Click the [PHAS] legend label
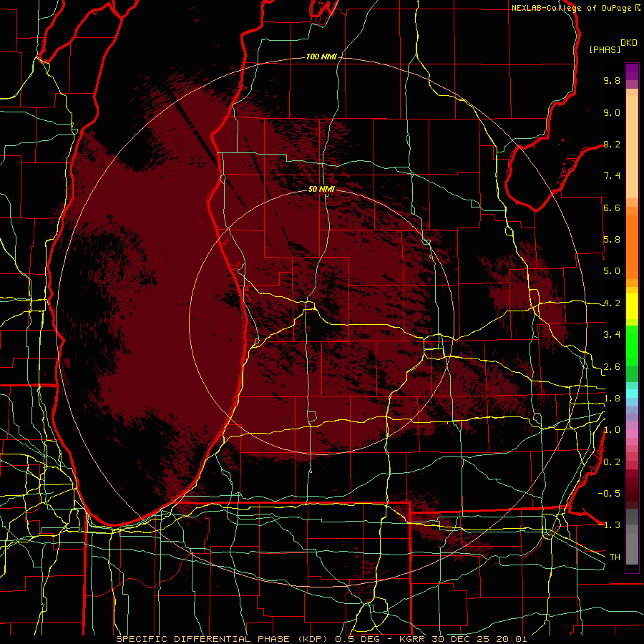The height and width of the screenshot is (644, 644). click(x=605, y=49)
